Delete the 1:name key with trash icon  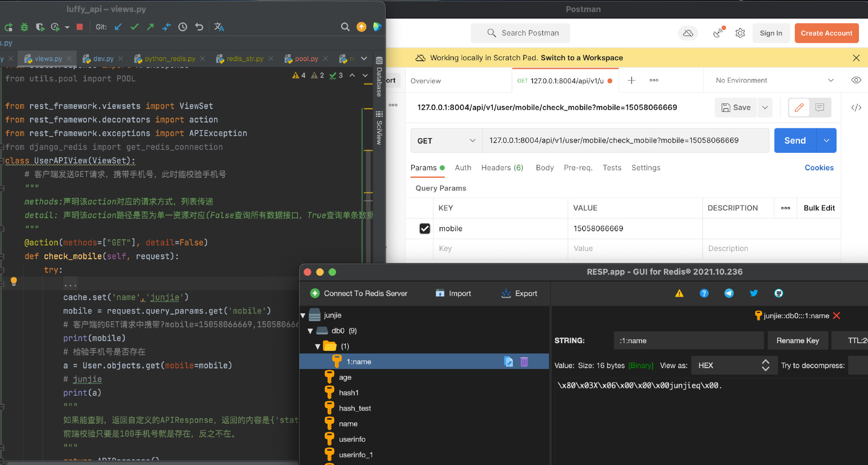pos(524,362)
